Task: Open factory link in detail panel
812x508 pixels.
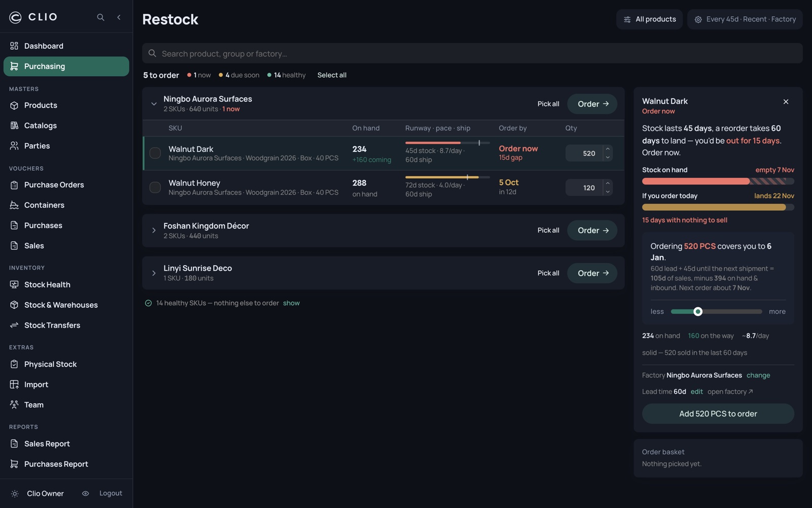Action: point(730,392)
